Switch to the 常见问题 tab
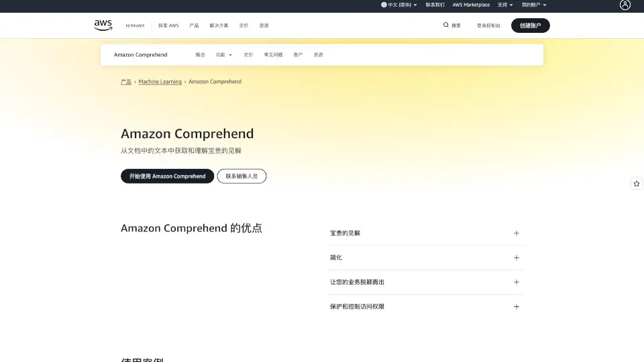Viewport: 644px width, 362px height. pyautogui.click(x=273, y=54)
